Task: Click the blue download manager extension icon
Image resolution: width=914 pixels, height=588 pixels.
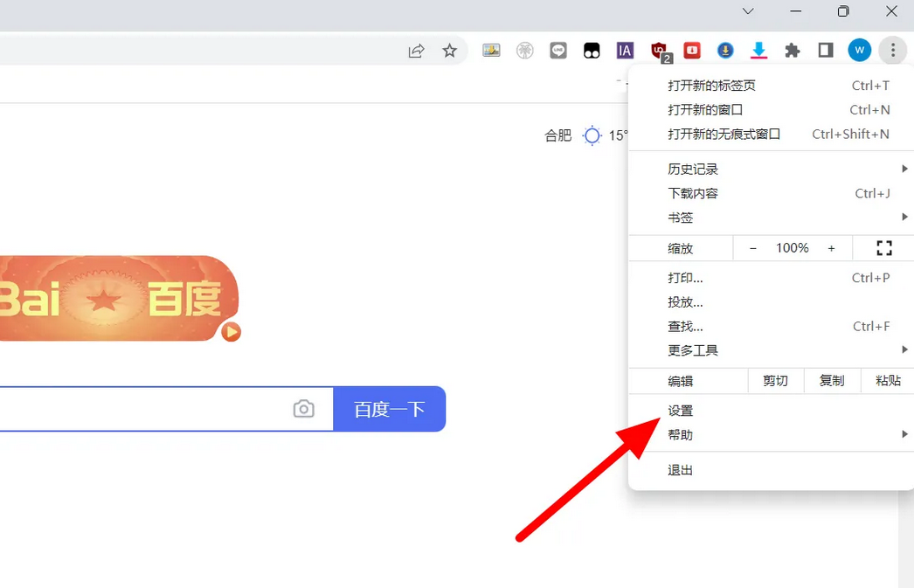Action: [725, 50]
